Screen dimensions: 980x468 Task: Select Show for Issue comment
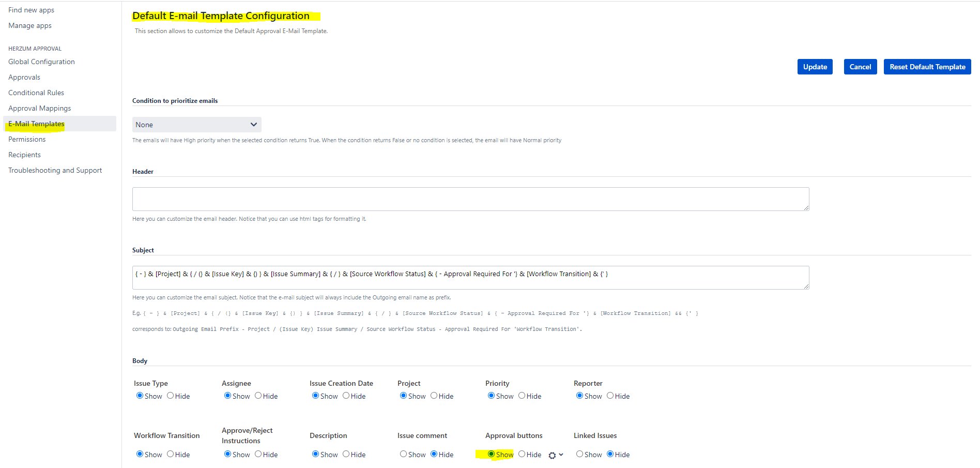point(403,454)
